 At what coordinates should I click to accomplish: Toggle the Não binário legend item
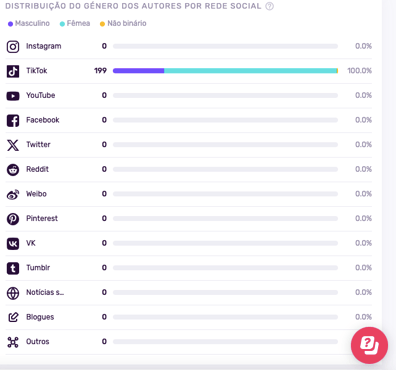coord(123,23)
